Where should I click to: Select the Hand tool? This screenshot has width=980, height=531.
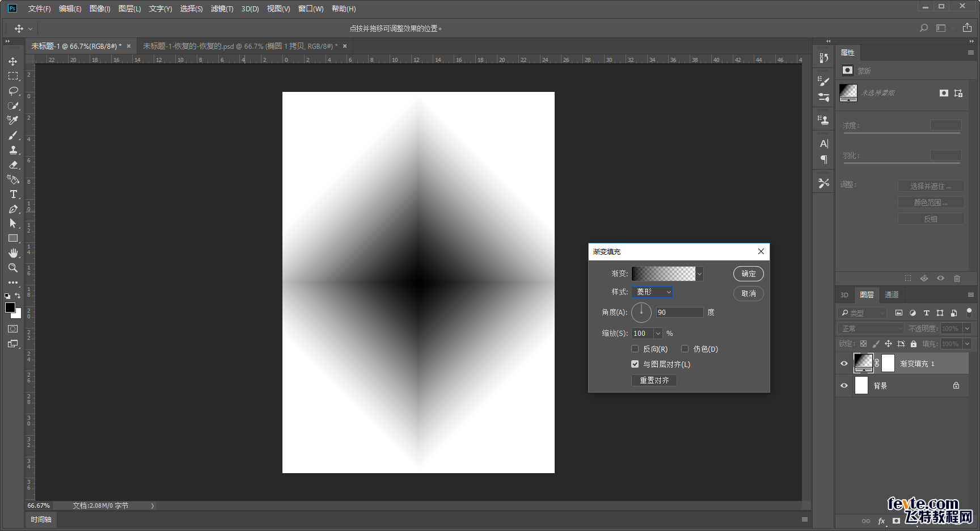point(13,253)
